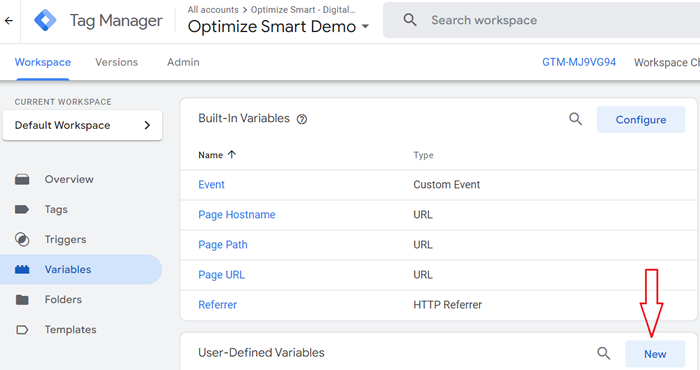Open the Page URL variable

[x=221, y=275]
